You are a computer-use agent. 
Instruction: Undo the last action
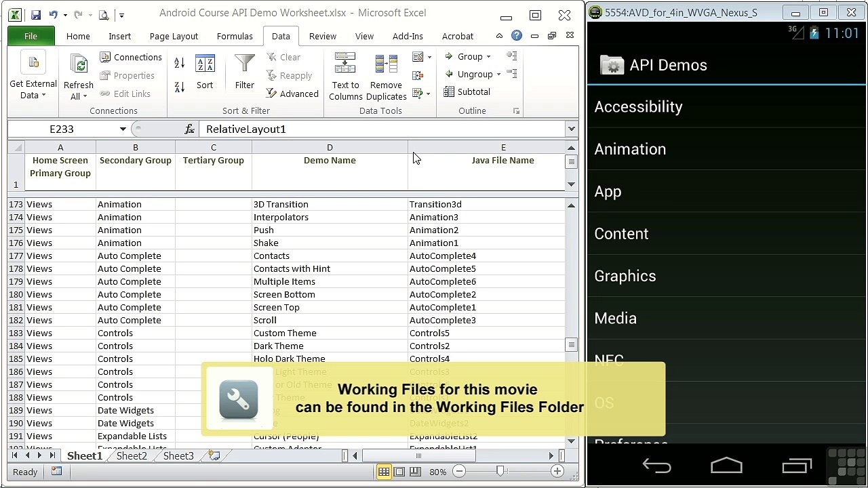click(53, 14)
